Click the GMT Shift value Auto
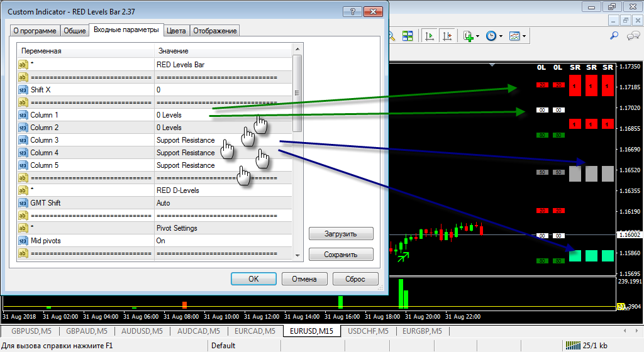The width and height of the screenshot is (644, 352). 163,203
